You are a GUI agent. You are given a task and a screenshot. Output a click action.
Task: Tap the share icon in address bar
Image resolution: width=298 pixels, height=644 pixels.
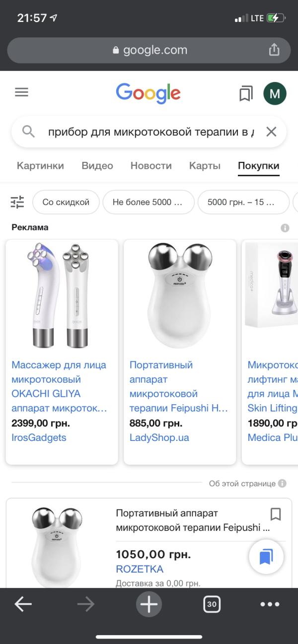274,50
